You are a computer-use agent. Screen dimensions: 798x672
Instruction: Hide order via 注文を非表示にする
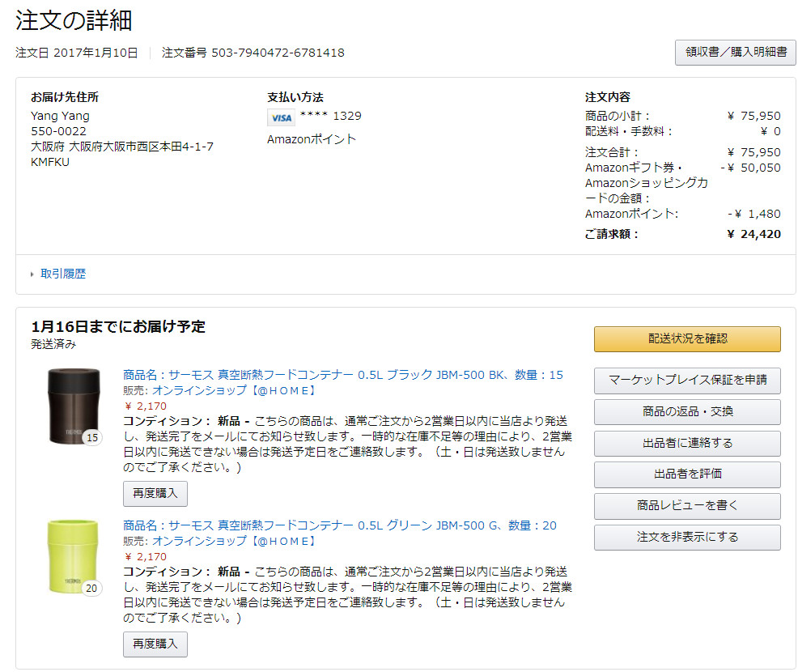(x=686, y=537)
